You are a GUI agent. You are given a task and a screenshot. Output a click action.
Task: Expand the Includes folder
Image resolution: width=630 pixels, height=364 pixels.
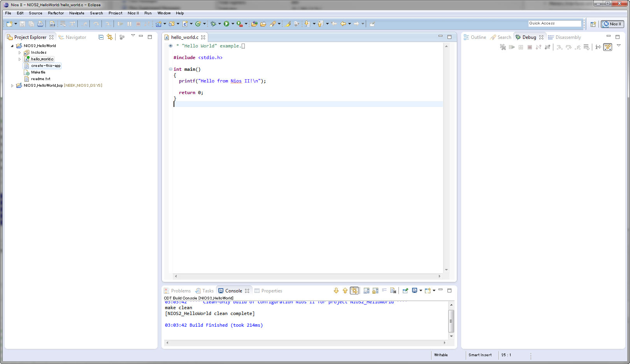coord(19,52)
